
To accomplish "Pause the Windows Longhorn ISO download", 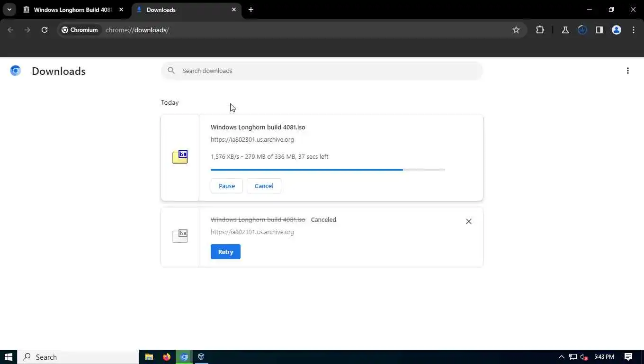I will pos(226,186).
